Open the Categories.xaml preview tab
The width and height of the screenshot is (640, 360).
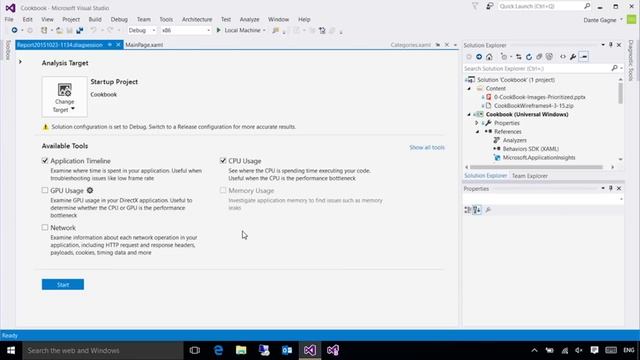410,45
